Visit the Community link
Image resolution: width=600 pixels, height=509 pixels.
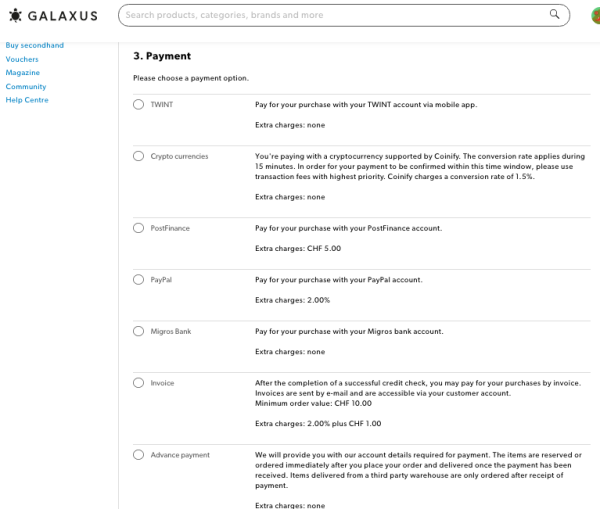pos(26,86)
